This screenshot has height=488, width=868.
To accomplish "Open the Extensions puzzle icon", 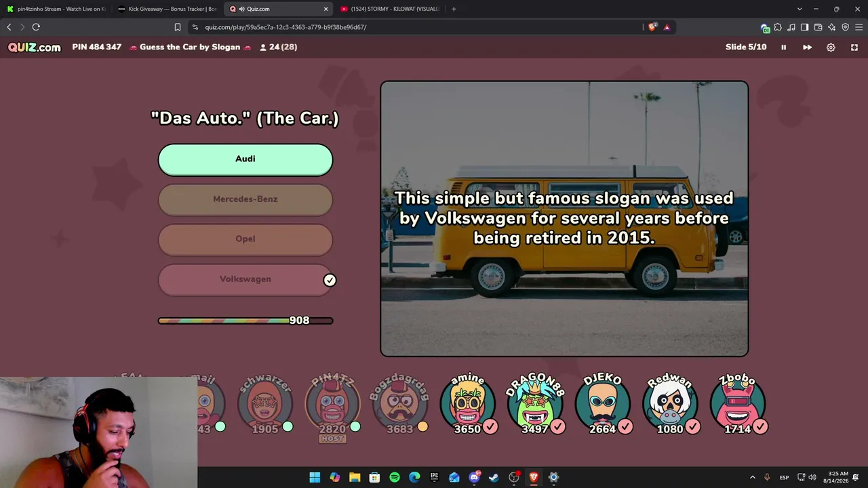I will click(778, 27).
